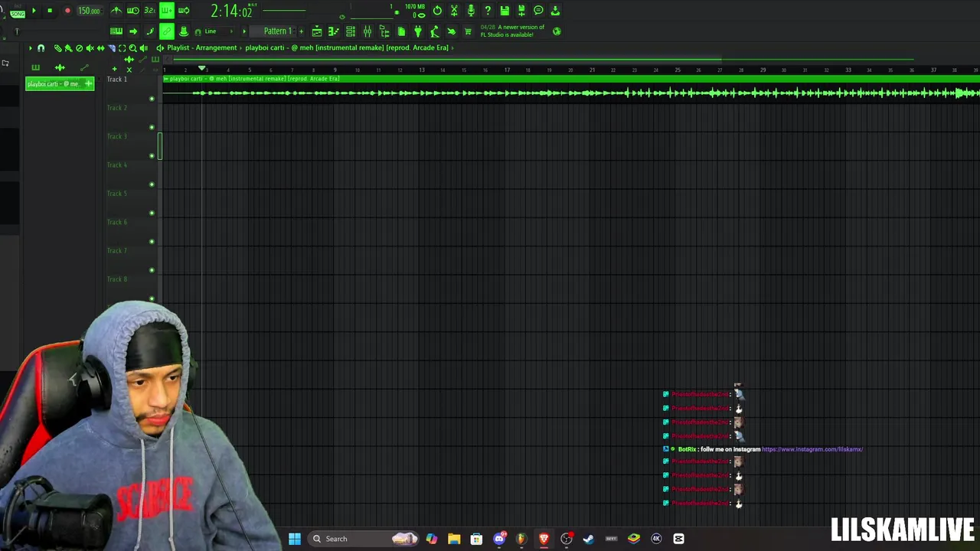
Task: Click the loop recording icon
Action: click(184, 11)
